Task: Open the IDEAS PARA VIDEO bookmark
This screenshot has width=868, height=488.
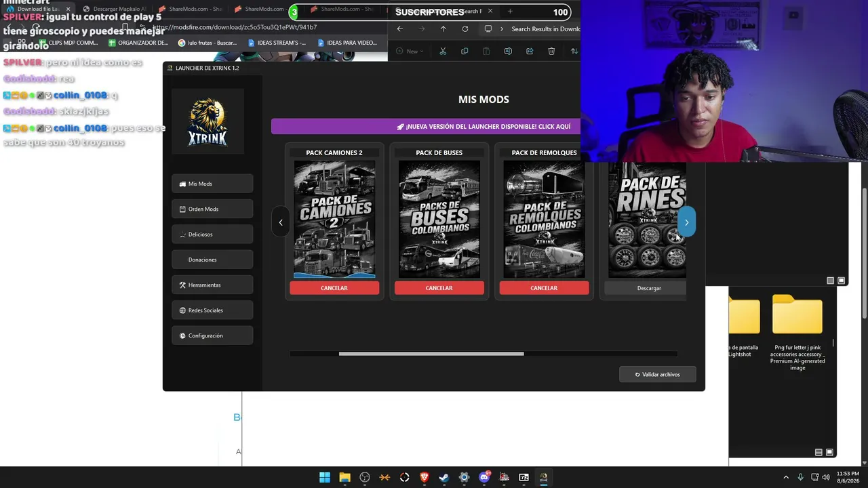Action: [347, 43]
